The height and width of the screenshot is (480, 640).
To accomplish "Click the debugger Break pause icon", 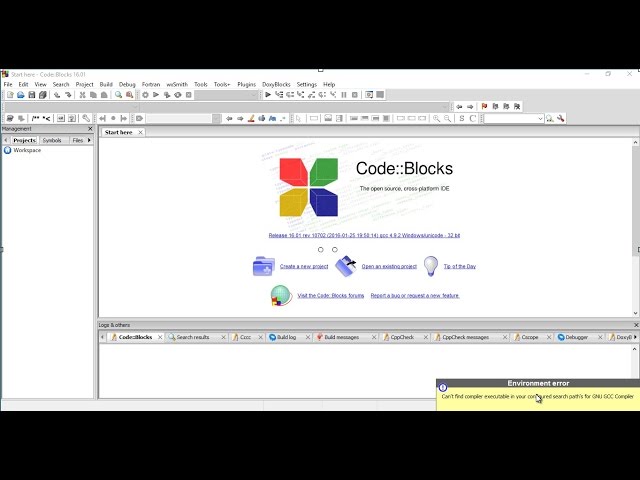I will [x=344, y=95].
